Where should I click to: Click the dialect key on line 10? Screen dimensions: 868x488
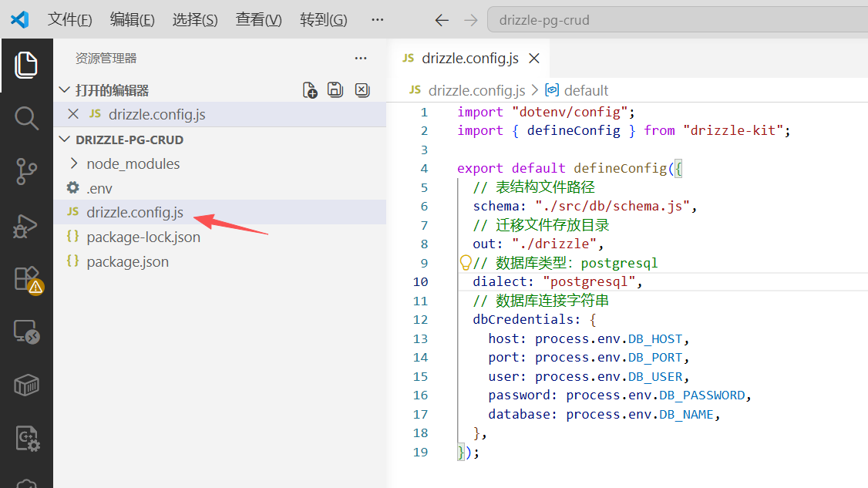pos(500,281)
